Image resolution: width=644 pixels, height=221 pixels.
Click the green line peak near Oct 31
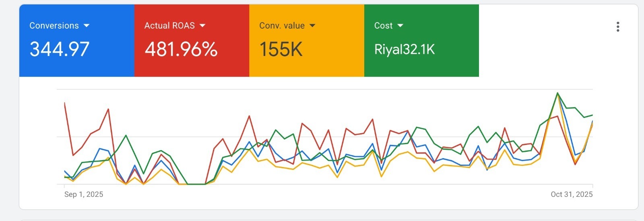click(557, 93)
